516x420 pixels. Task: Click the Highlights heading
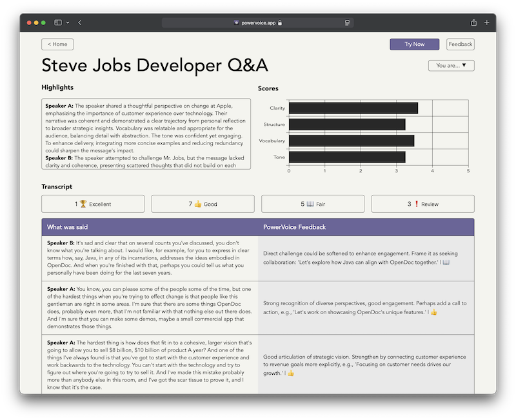pos(57,88)
